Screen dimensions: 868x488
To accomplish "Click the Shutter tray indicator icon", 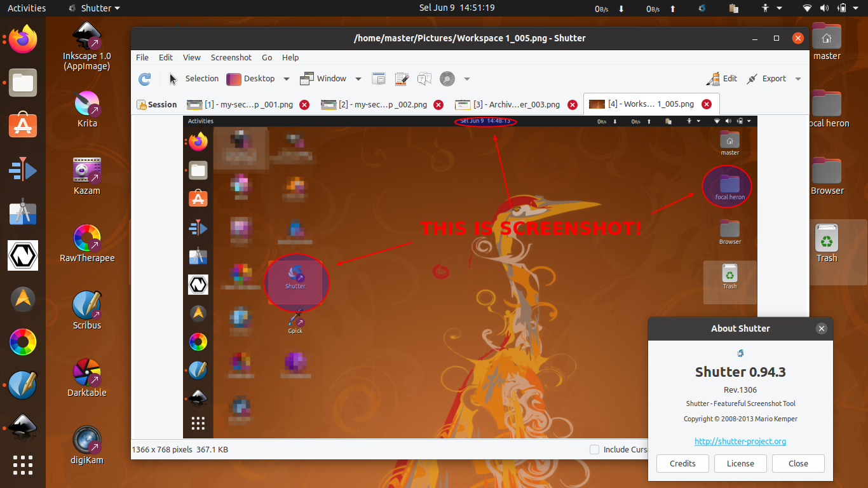I will click(x=702, y=8).
